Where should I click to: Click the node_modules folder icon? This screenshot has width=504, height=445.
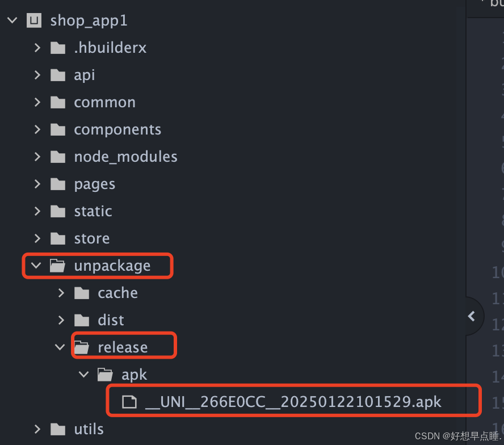pyautogui.click(x=58, y=156)
